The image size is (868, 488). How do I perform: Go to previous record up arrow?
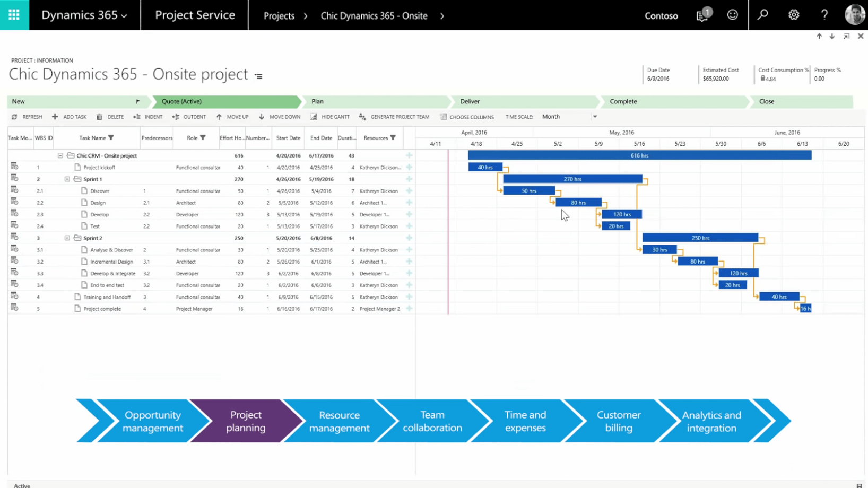(819, 36)
